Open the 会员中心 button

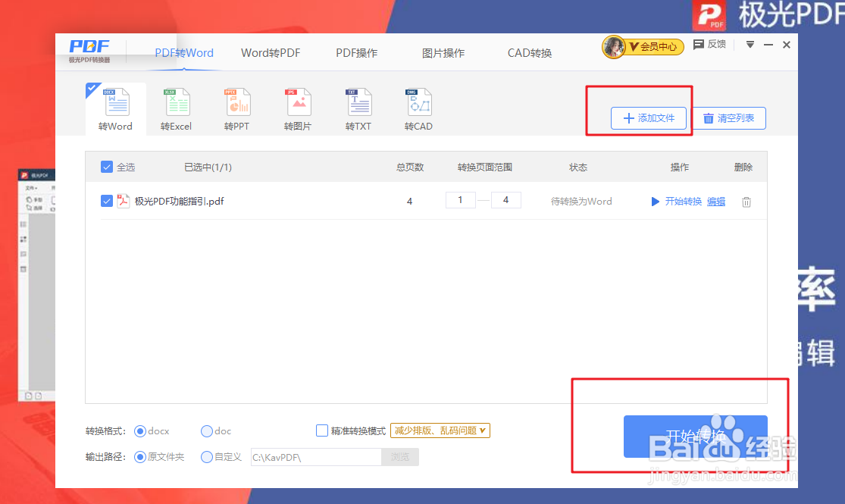[x=654, y=47]
